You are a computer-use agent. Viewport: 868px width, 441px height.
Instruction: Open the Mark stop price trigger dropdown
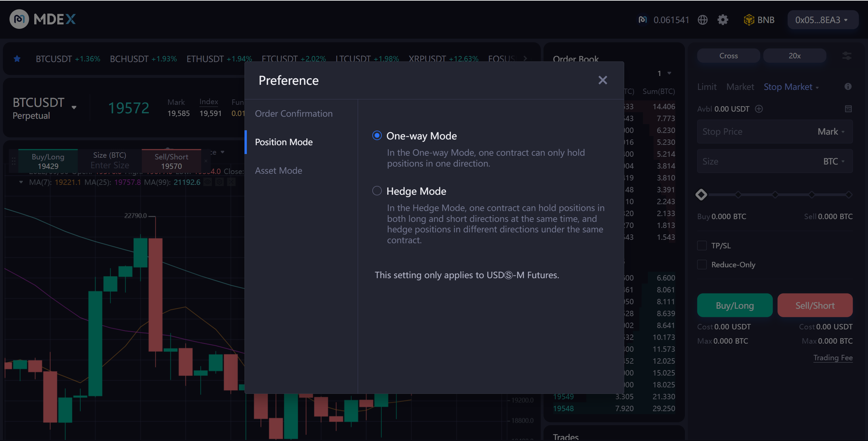tap(831, 132)
